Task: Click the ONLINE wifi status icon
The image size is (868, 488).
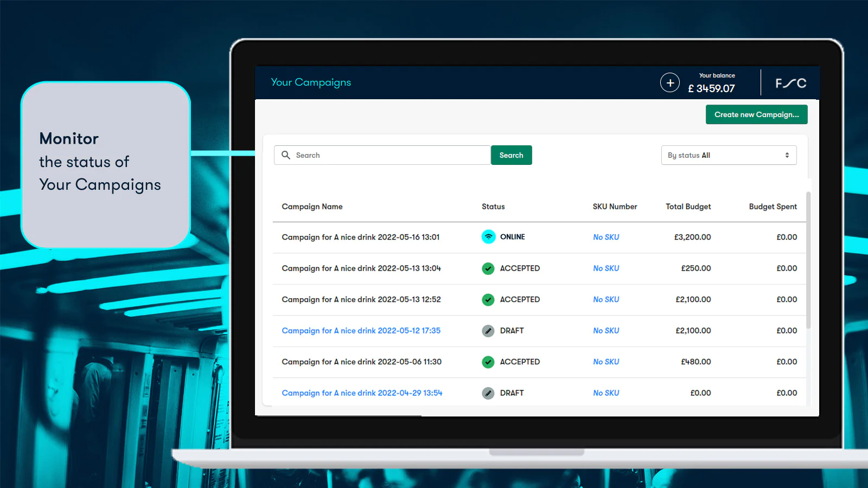Action: [x=488, y=237]
